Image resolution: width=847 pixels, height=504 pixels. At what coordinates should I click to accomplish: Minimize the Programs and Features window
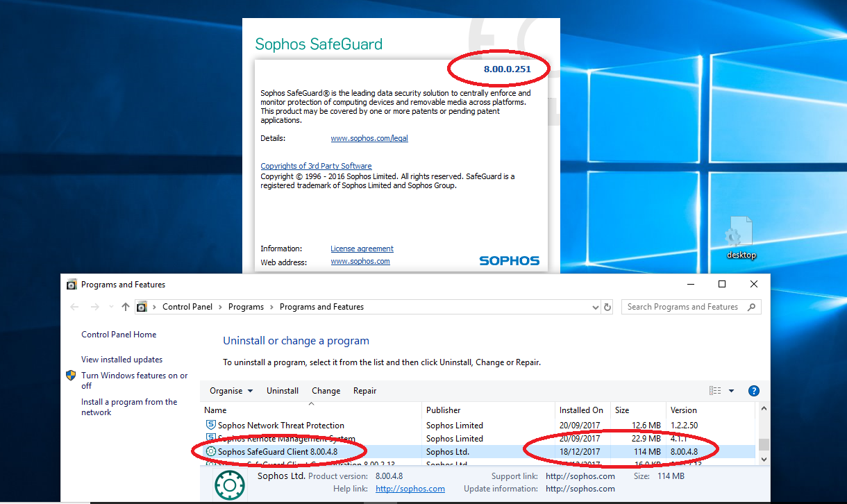[x=690, y=285]
